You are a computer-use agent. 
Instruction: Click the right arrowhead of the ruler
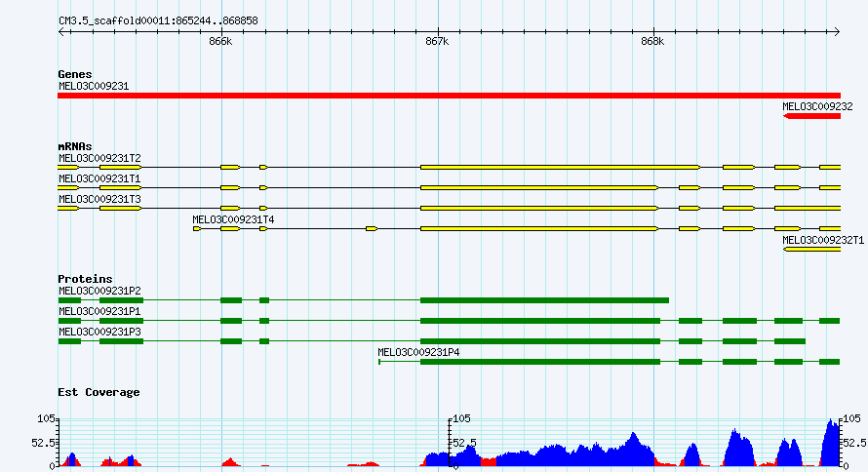(837, 32)
